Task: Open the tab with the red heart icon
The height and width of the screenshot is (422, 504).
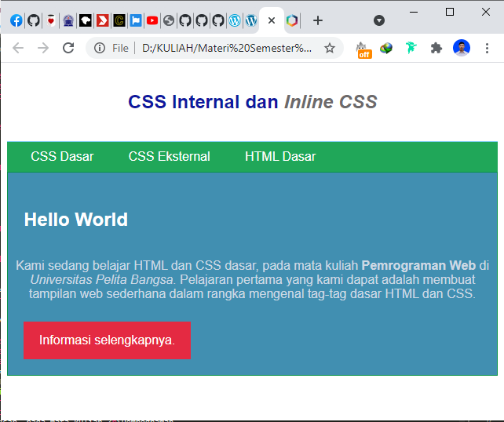Action: click(x=51, y=20)
